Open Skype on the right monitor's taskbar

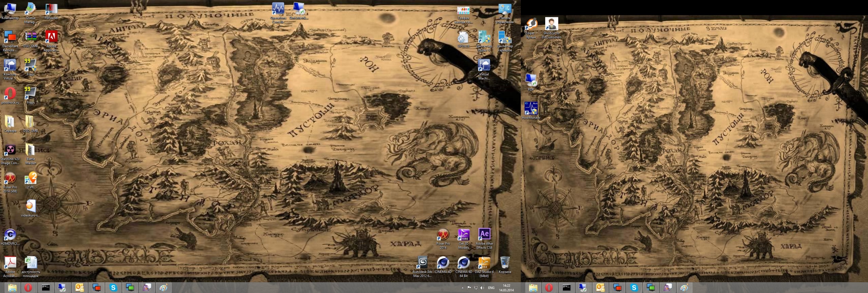634,288
